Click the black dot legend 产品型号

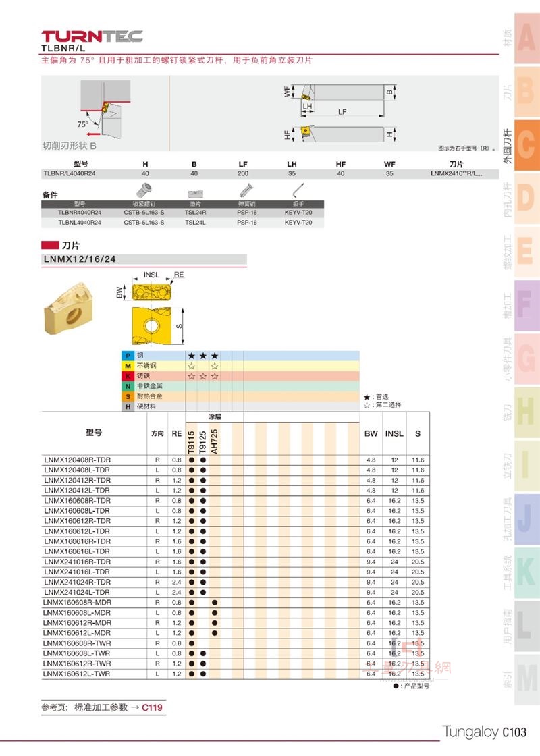pos(411,686)
